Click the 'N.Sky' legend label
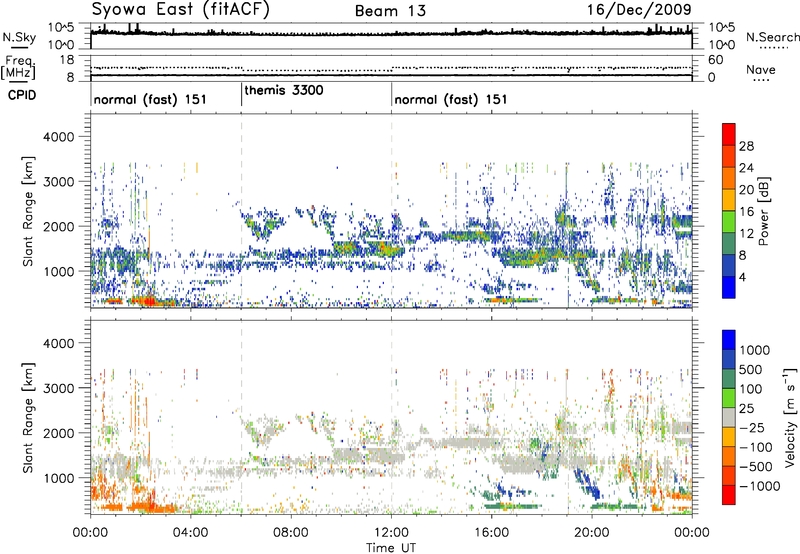The width and height of the screenshot is (800, 554). pyautogui.click(x=19, y=37)
